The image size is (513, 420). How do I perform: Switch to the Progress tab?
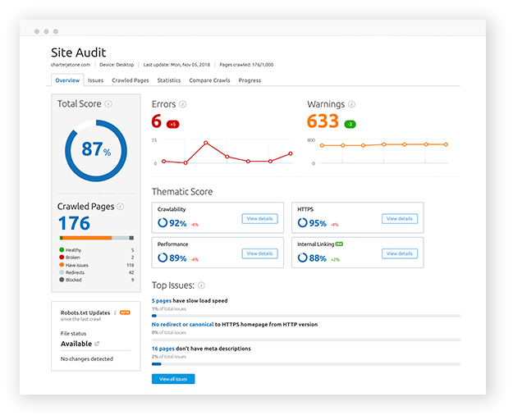click(x=250, y=80)
